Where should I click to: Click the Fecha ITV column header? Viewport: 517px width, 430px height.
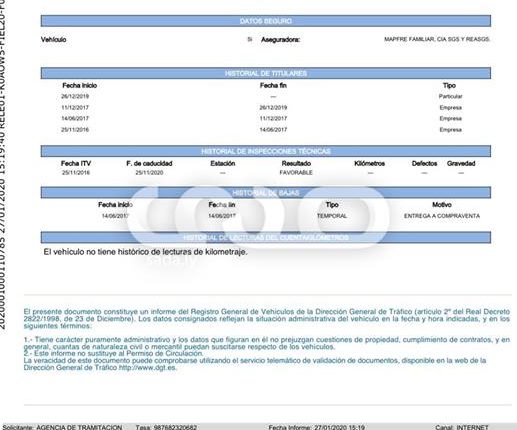76,163
